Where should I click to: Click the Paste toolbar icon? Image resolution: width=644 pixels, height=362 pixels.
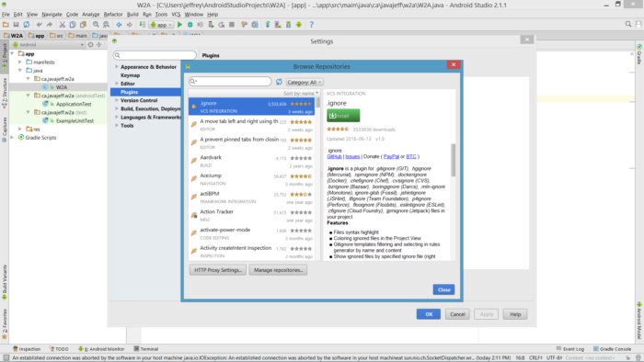83,25
